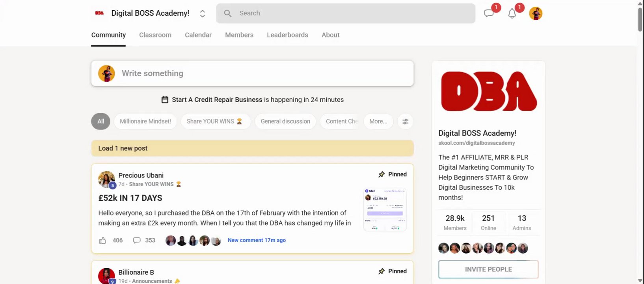Open skool.com/digitalbossacademy link
This screenshot has height=284, width=644.
(x=476, y=143)
